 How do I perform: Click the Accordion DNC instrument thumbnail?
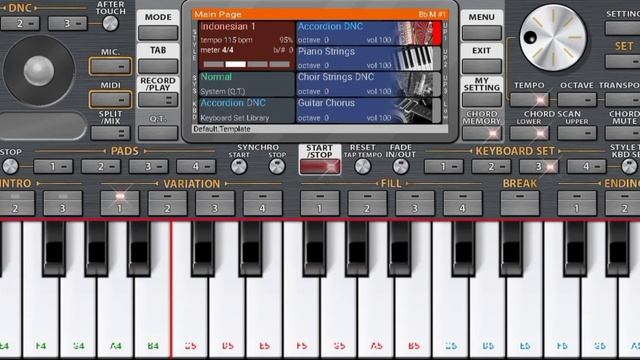pos(416,33)
